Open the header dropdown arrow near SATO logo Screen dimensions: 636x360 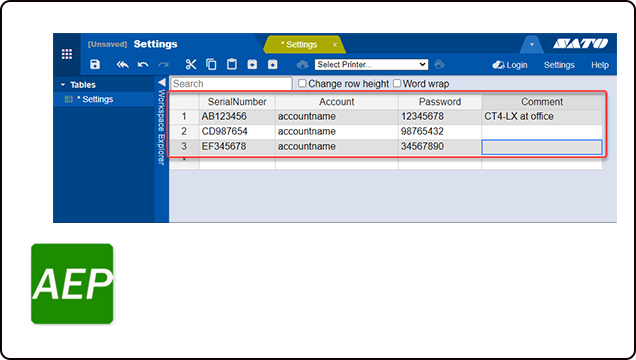tap(532, 45)
